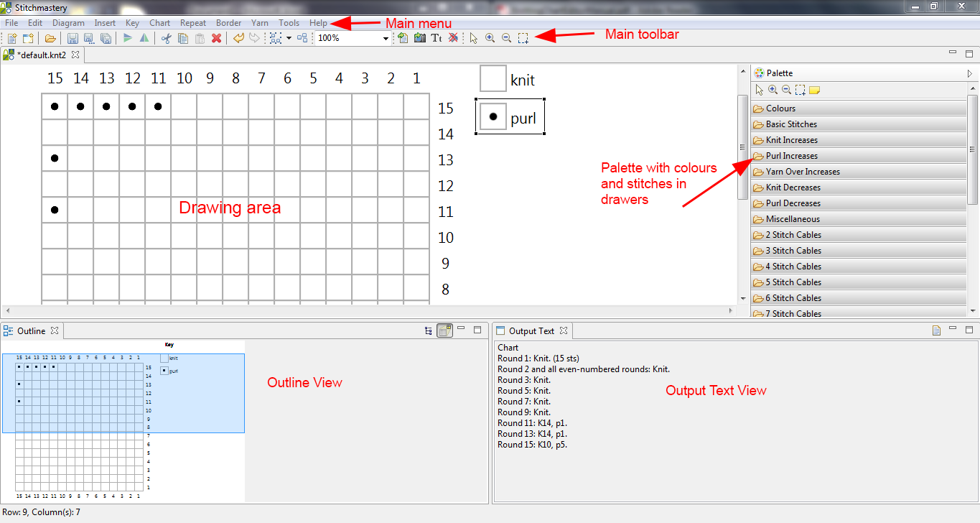Viewport: 980px width, 523px height.
Task: Expand the Yarn Over Increases drawer
Action: [802, 172]
